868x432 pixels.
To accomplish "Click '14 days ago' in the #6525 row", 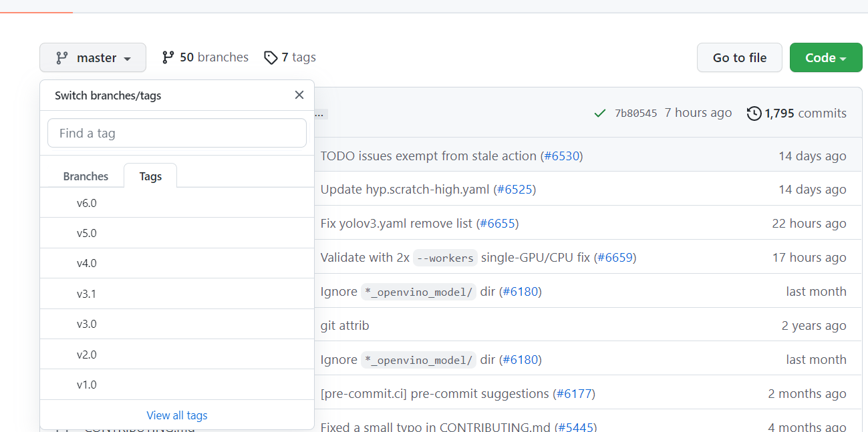I will pos(813,190).
